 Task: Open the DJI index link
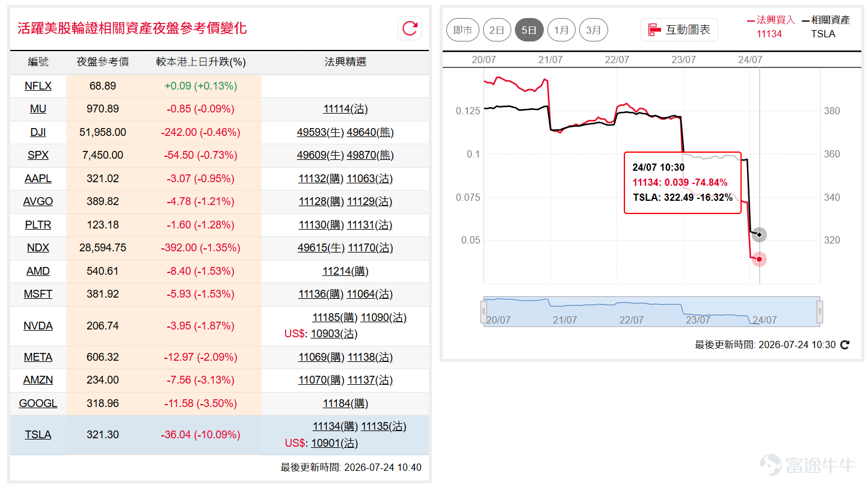[38, 132]
